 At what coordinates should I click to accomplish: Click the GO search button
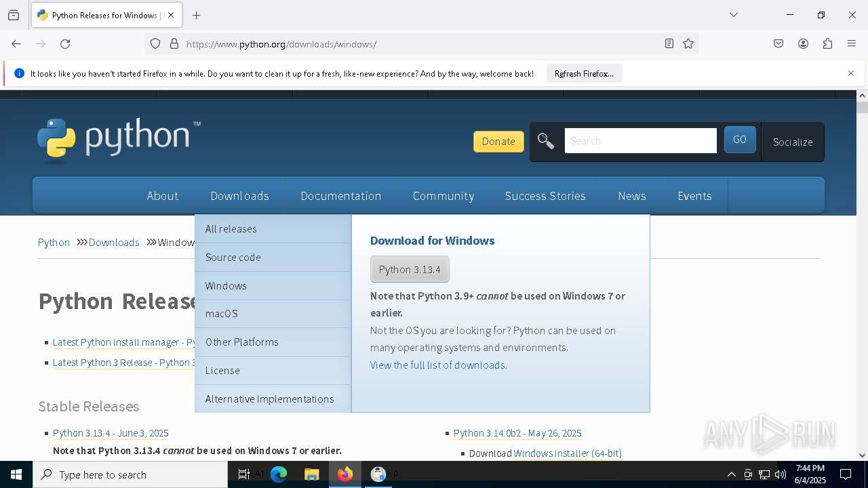(x=740, y=140)
